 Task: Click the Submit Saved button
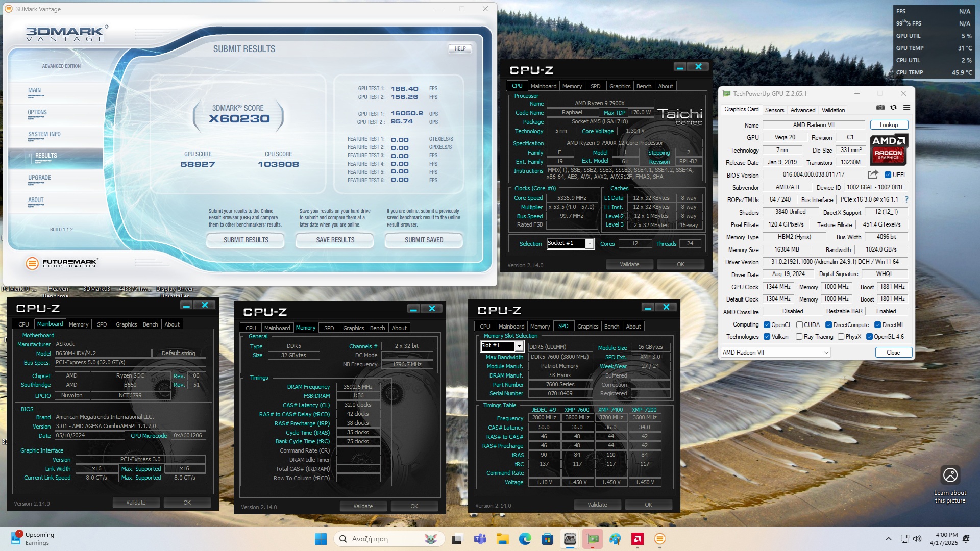coord(424,240)
